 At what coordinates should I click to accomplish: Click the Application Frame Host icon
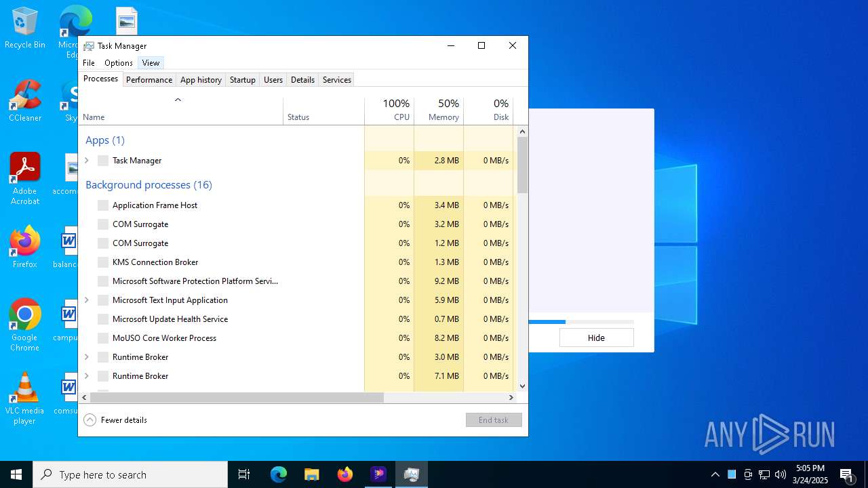coord(103,205)
